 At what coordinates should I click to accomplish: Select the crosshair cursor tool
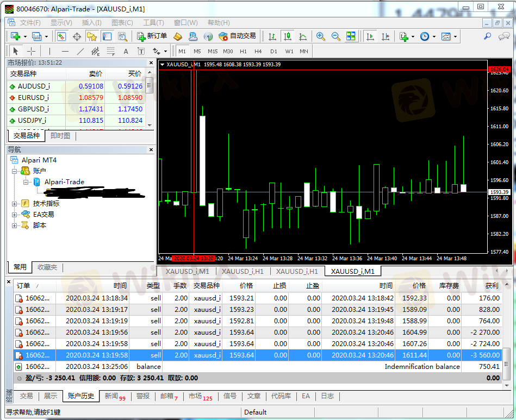tap(31, 52)
